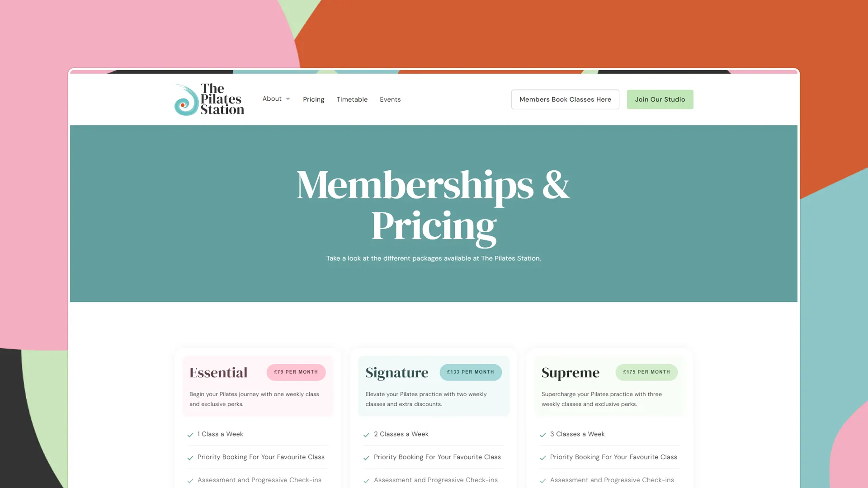Click the checkmark icon next to '1 Class a Week'

click(190, 434)
